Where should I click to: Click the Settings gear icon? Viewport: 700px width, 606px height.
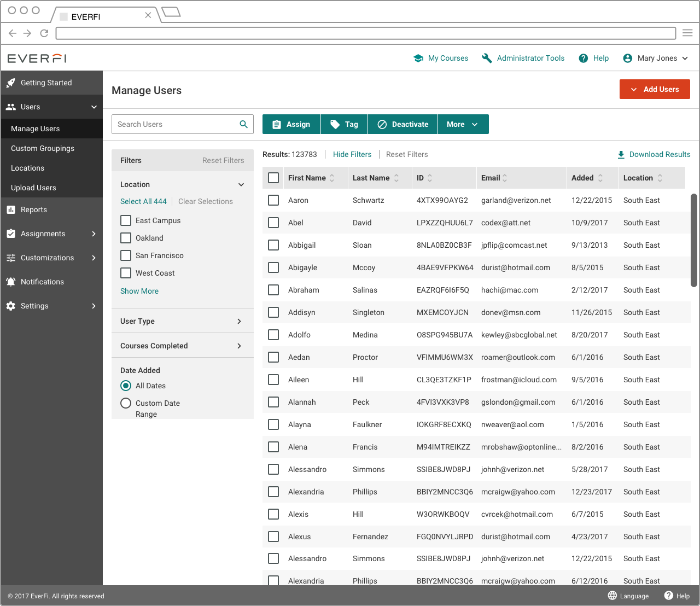[x=11, y=306]
